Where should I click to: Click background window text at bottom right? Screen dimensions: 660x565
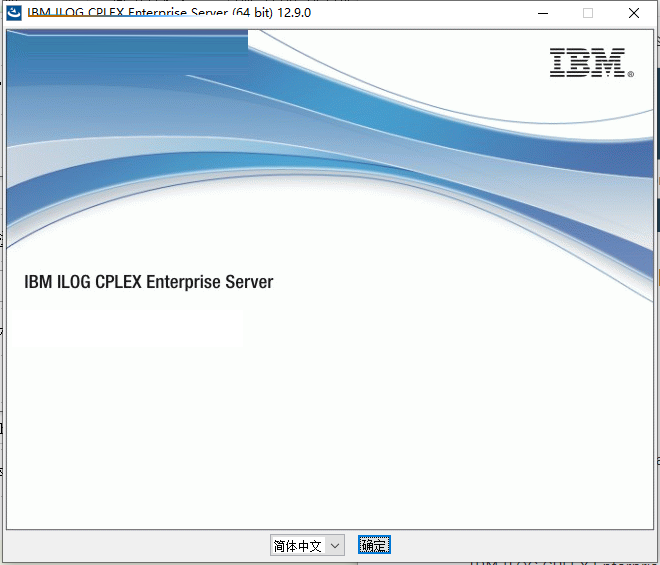coord(560,560)
